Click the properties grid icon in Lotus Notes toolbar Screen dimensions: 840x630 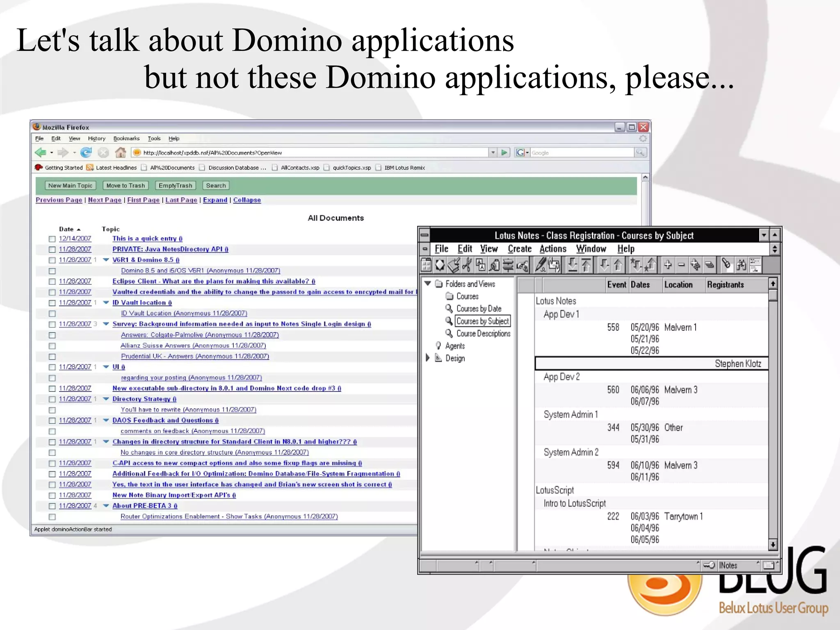pos(427,266)
